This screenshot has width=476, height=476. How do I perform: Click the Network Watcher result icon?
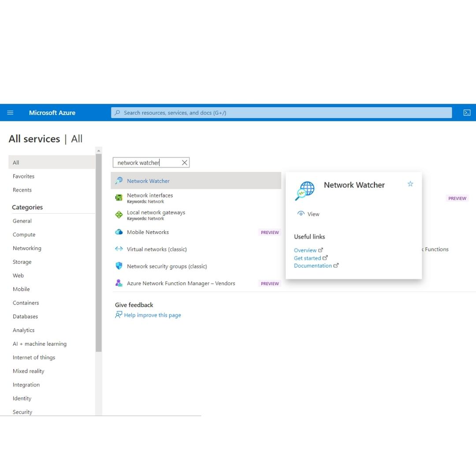pos(119,181)
